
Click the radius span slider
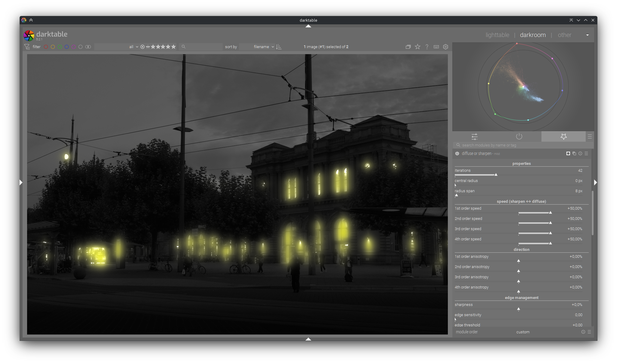(x=519, y=195)
